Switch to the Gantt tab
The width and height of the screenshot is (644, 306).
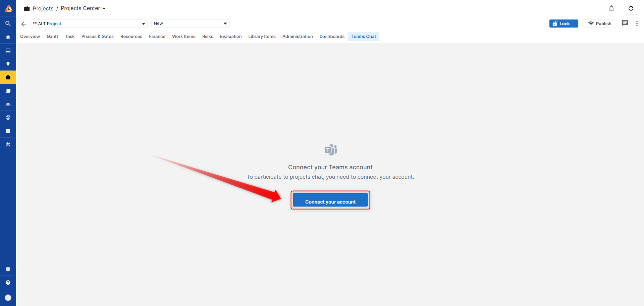(52, 37)
